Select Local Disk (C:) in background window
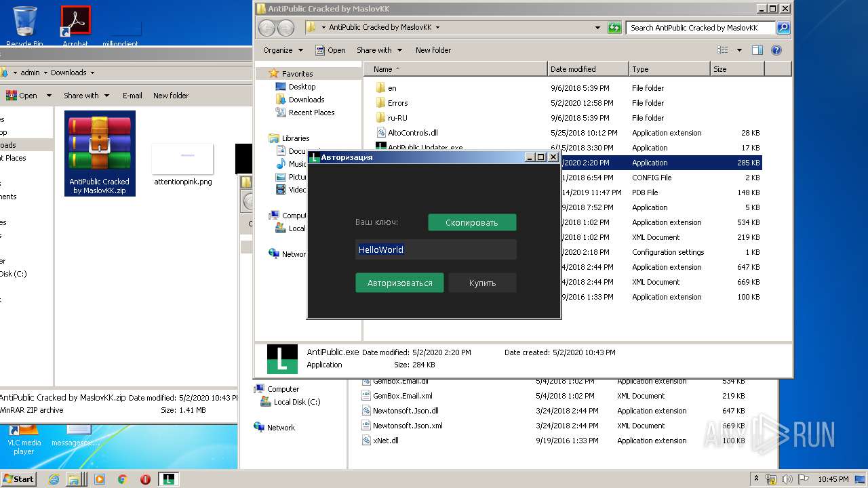Viewport: 868px width, 488px height. (x=296, y=402)
